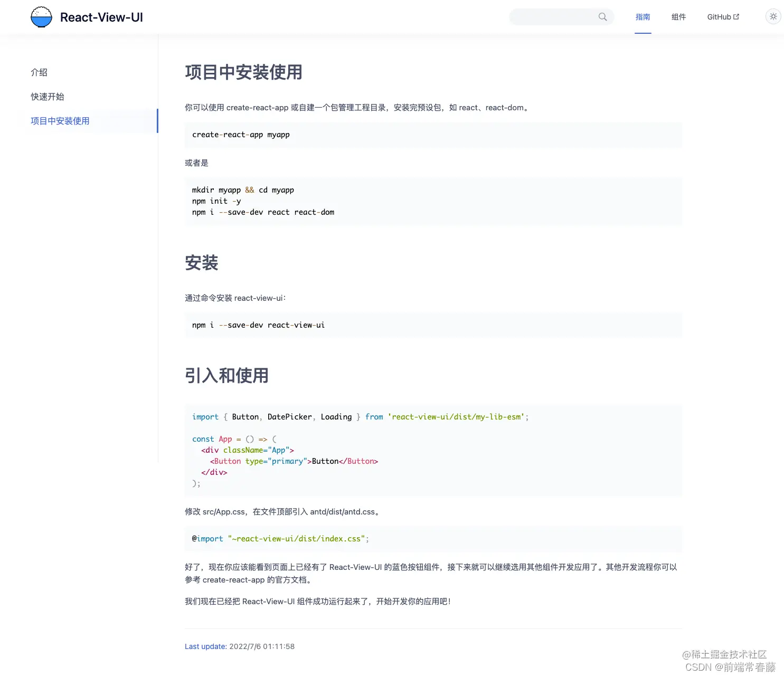Click the 你可以使用 create-react-app intro paragraph
Image resolution: width=784 pixels, height=677 pixels.
pos(358,108)
